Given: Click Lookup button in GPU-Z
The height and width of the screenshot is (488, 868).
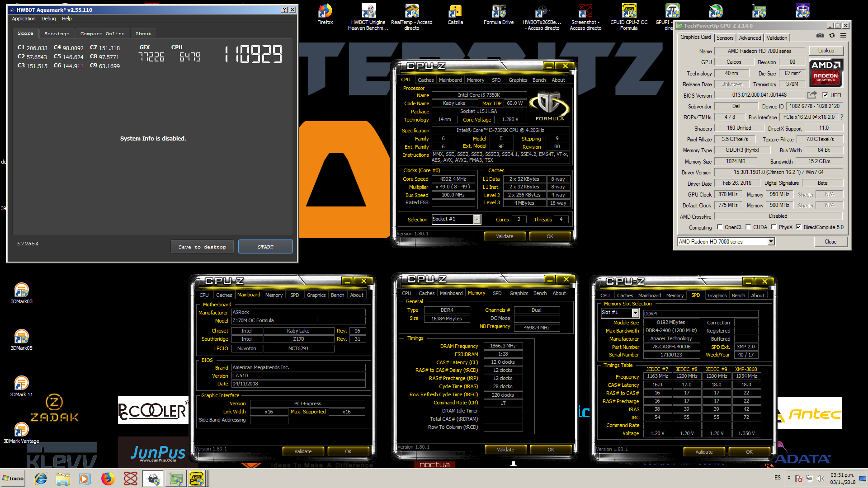Looking at the screenshot, I should [826, 51].
